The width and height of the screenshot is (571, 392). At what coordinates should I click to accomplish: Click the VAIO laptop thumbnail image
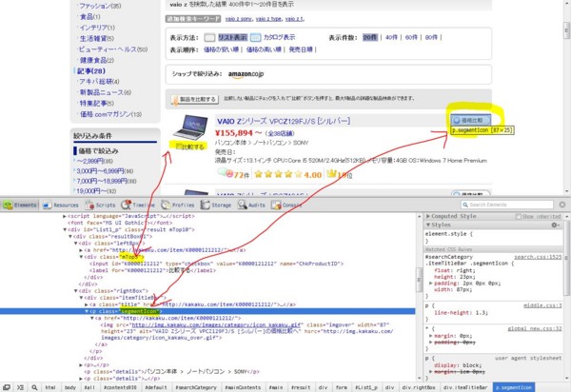[x=190, y=127]
